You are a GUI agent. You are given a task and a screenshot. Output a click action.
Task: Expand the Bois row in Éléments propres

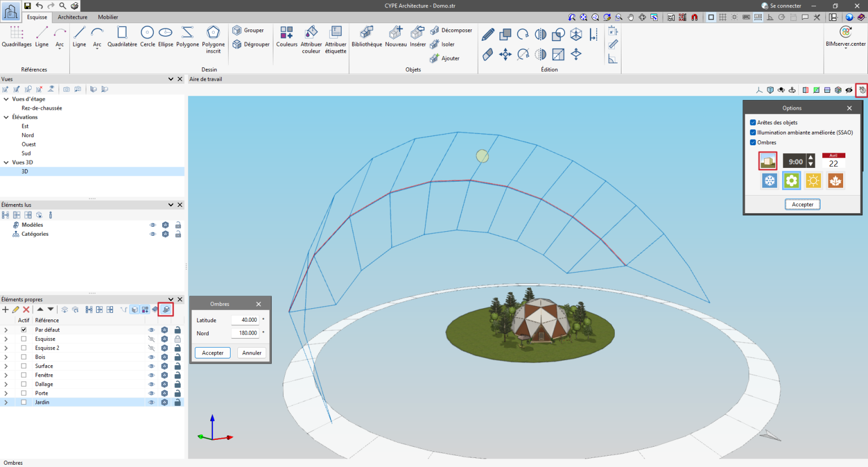point(6,357)
